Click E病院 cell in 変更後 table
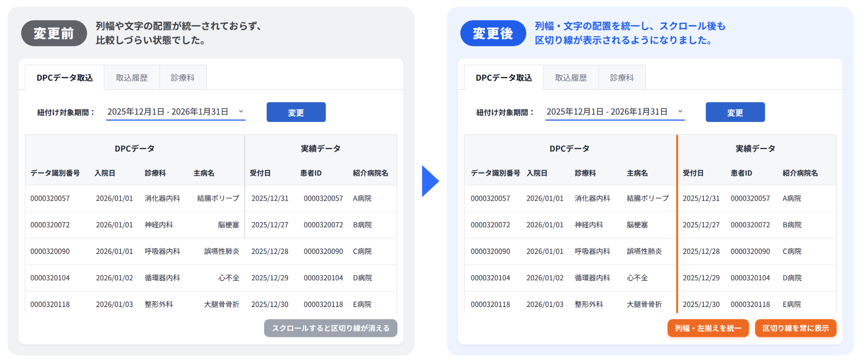 pyautogui.click(x=792, y=305)
